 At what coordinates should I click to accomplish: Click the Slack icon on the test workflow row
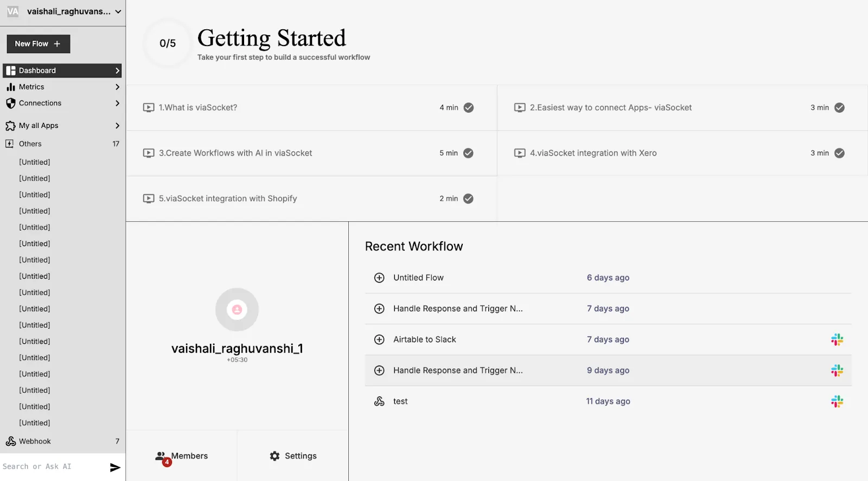(837, 401)
